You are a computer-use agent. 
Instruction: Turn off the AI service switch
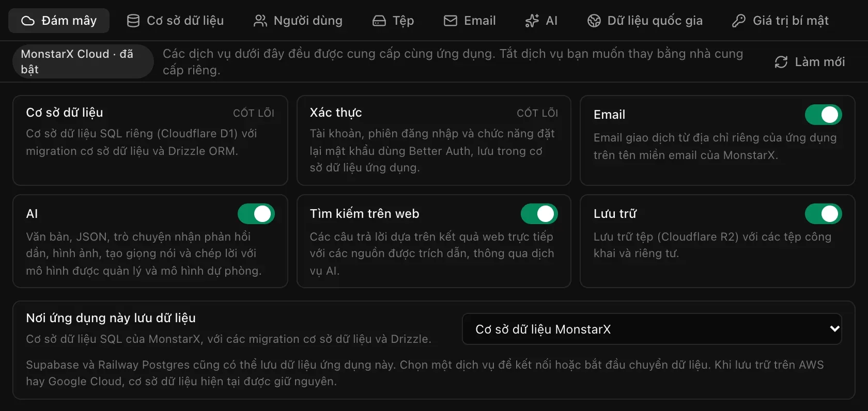[x=256, y=214]
